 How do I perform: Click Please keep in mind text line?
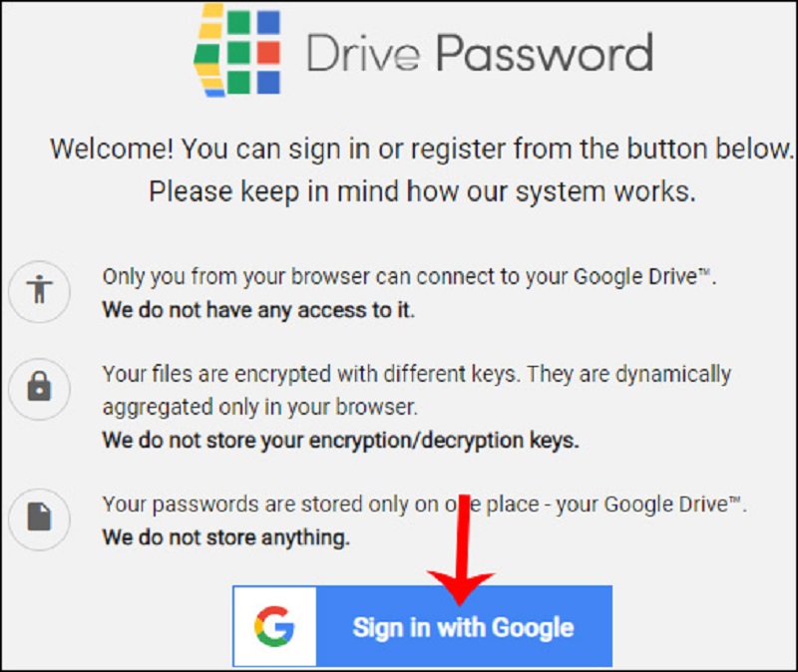pyautogui.click(x=422, y=192)
